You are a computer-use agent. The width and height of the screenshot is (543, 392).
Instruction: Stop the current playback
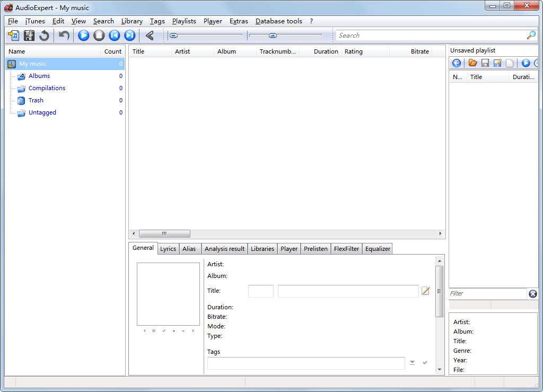pyautogui.click(x=99, y=35)
